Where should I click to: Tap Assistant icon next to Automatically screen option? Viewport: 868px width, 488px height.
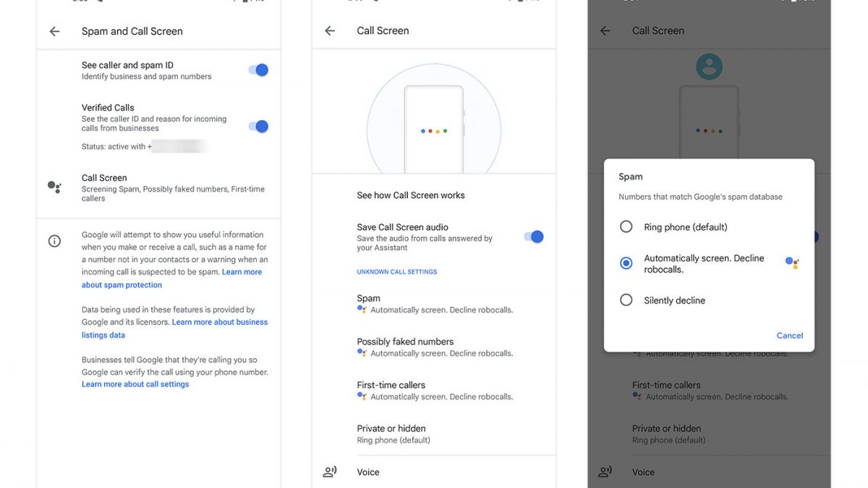click(792, 263)
